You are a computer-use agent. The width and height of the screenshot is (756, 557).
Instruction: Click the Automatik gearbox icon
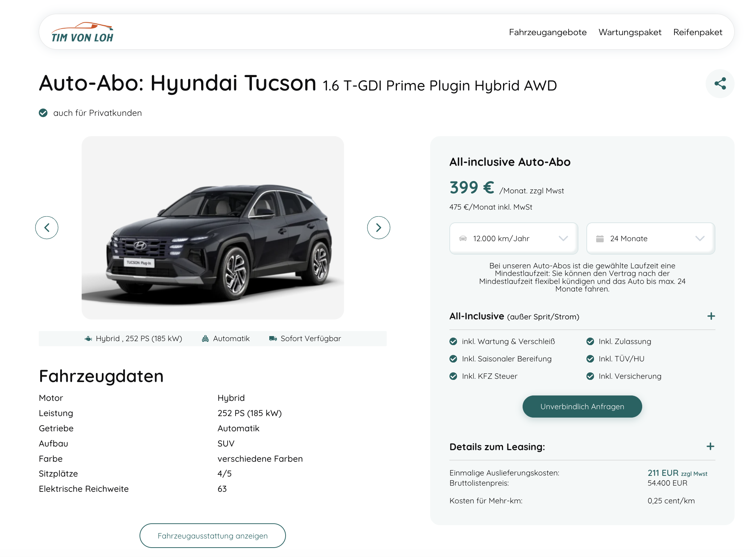(x=205, y=339)
